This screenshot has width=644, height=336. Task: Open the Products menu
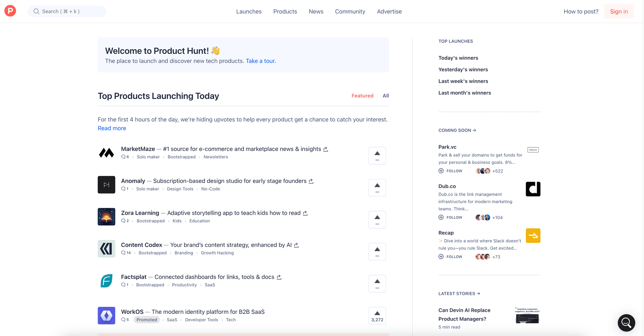click(285, 11)
